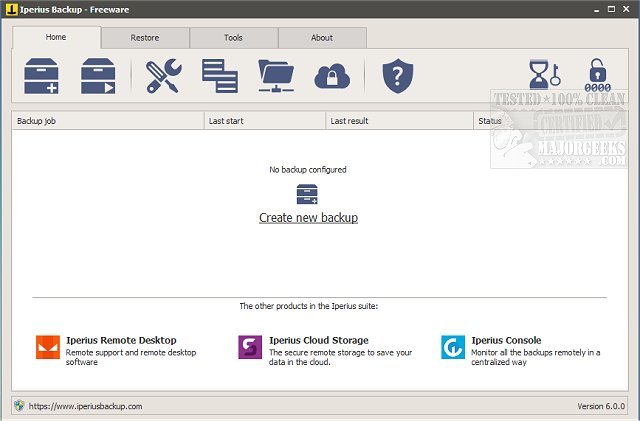Click the shield help icon

click(x=397, y=76)
